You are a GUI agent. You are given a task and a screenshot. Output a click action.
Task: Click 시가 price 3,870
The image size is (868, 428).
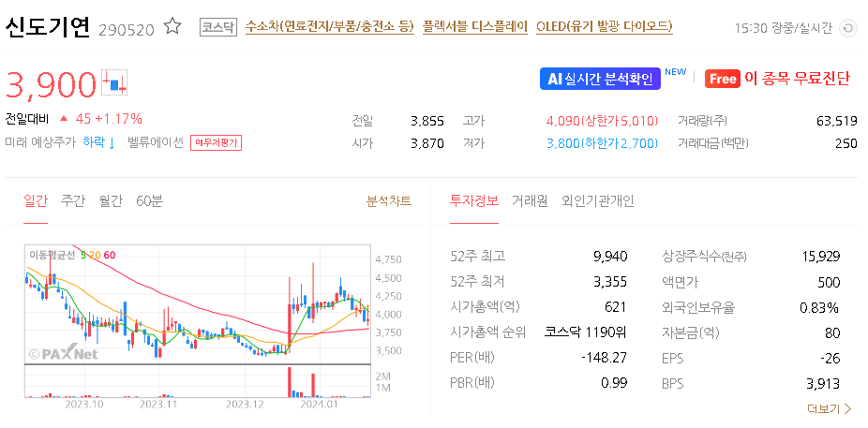tap(427, 143)
